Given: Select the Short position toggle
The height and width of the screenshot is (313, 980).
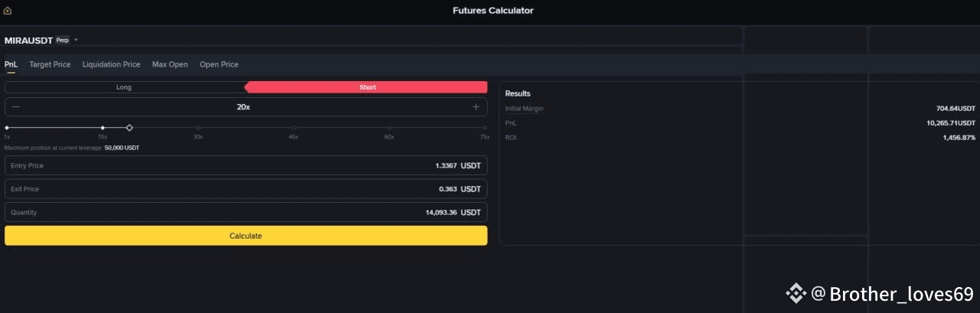Looking at the screenshot, I should [367, 87].
